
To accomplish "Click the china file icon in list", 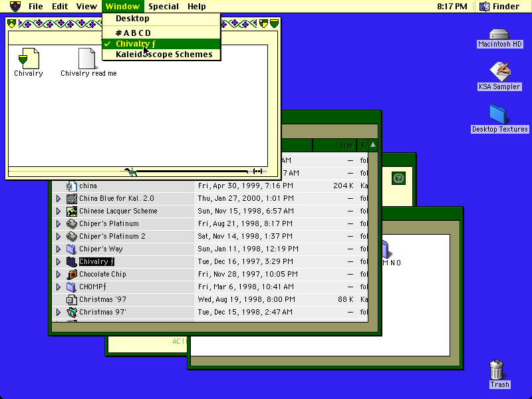I will point(71,186).
